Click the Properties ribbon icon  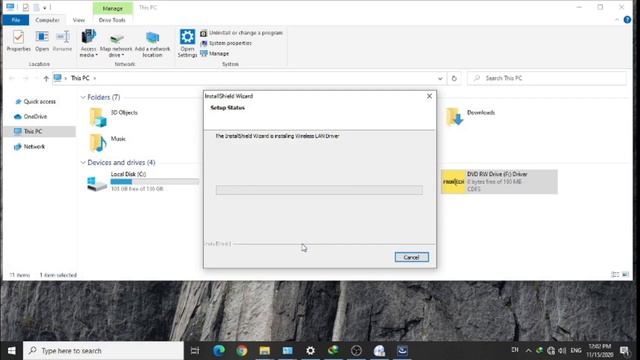[x=18, y=41]
